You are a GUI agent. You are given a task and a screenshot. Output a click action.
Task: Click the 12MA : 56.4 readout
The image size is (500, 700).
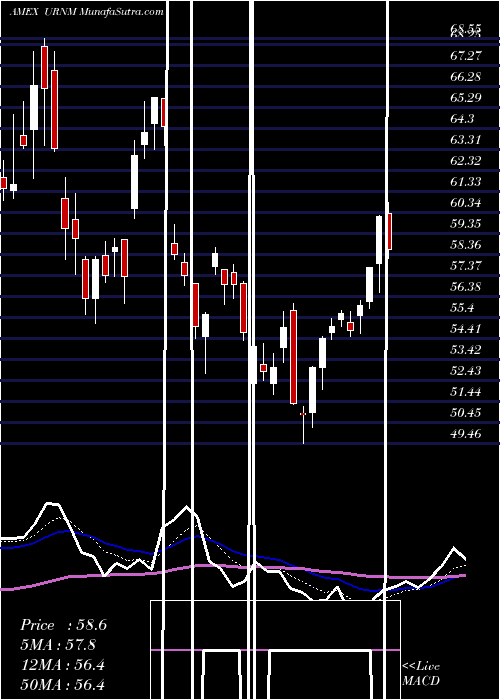62,665
